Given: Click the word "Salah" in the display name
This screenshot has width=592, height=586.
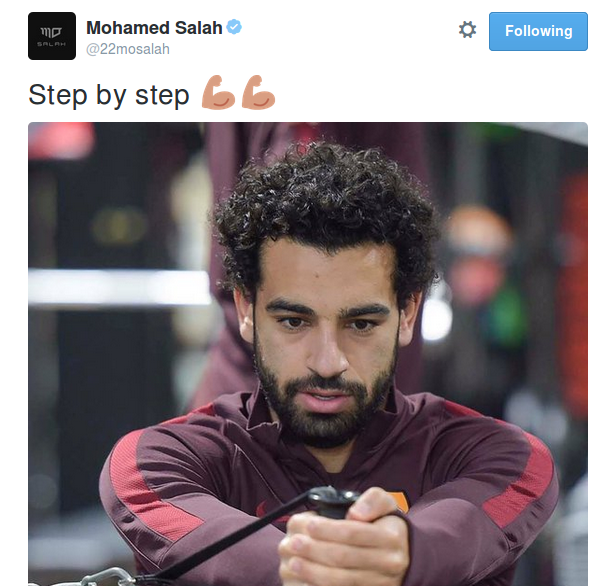Looking at the screenshot, I should click(x=199, y=28).
